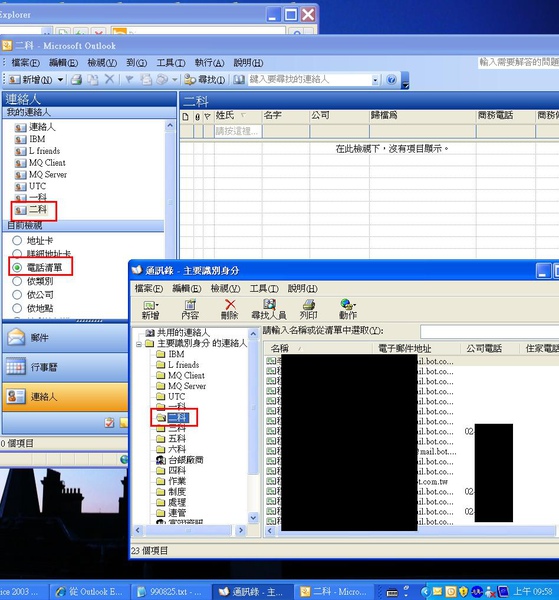This screenshot has height=600, width=559.
Task: Minimize the Address Book window
Action: coord(543,271)
